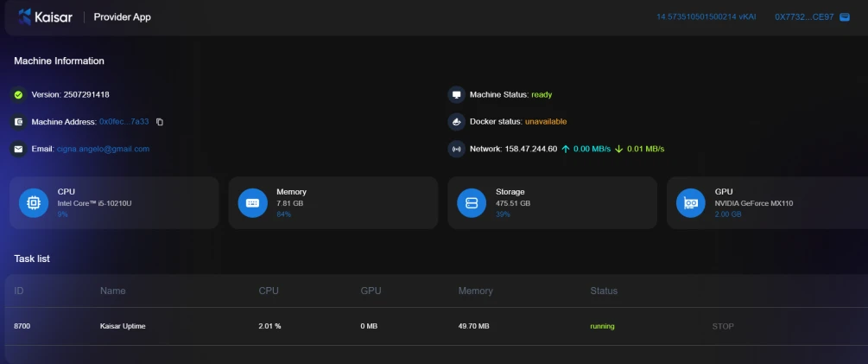Click the network IP 158.47.244.60
868x364 pixels.
pos(531,149)
